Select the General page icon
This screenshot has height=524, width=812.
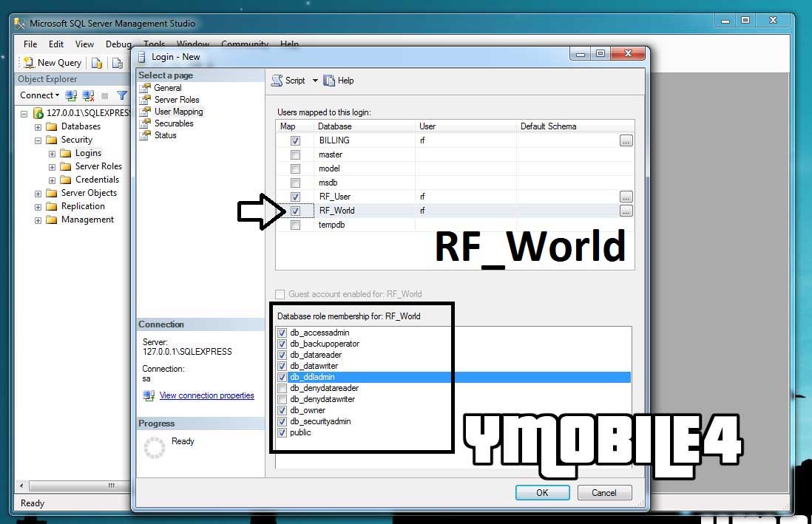[x=146, y=87]
